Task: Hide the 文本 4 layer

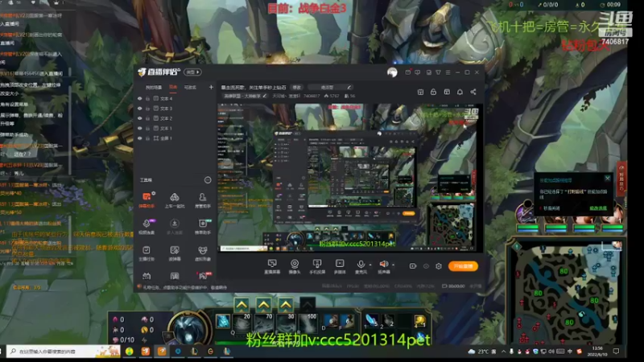Action: coord(139,98)
